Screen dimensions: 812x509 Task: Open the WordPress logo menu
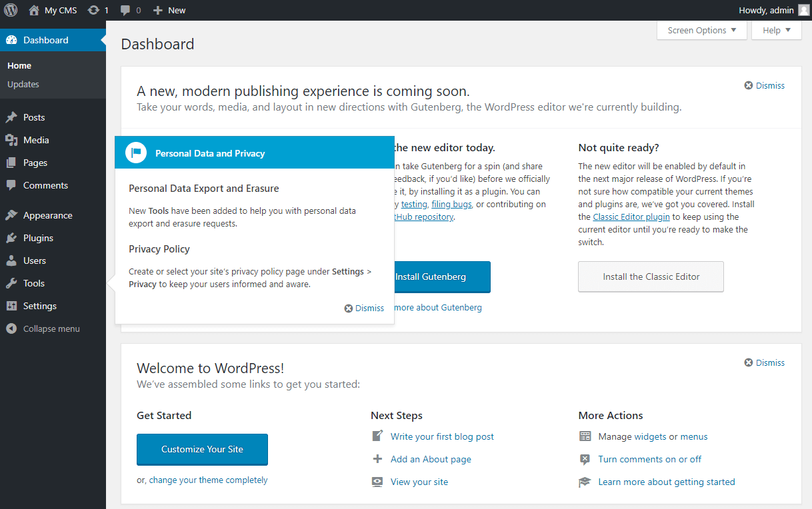11,10
